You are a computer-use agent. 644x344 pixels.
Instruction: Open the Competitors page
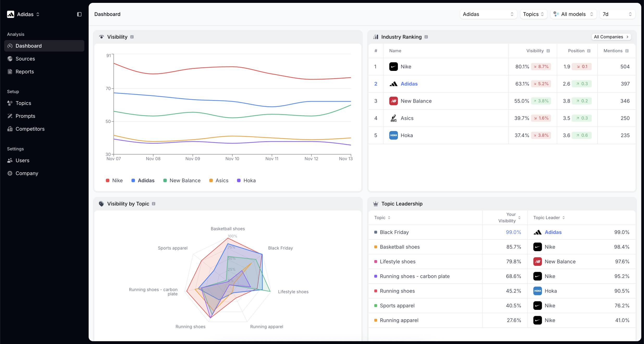pos(44,129)
